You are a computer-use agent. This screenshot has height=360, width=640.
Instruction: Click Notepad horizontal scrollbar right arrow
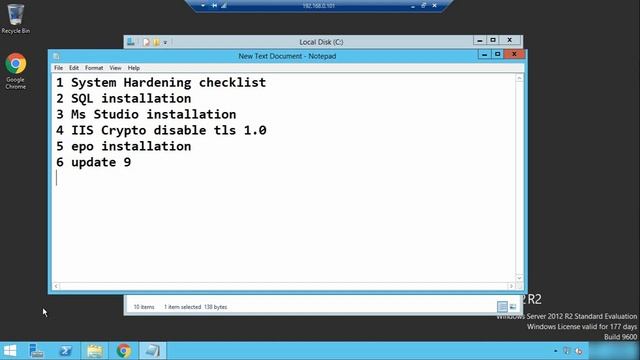pos(511,286)
